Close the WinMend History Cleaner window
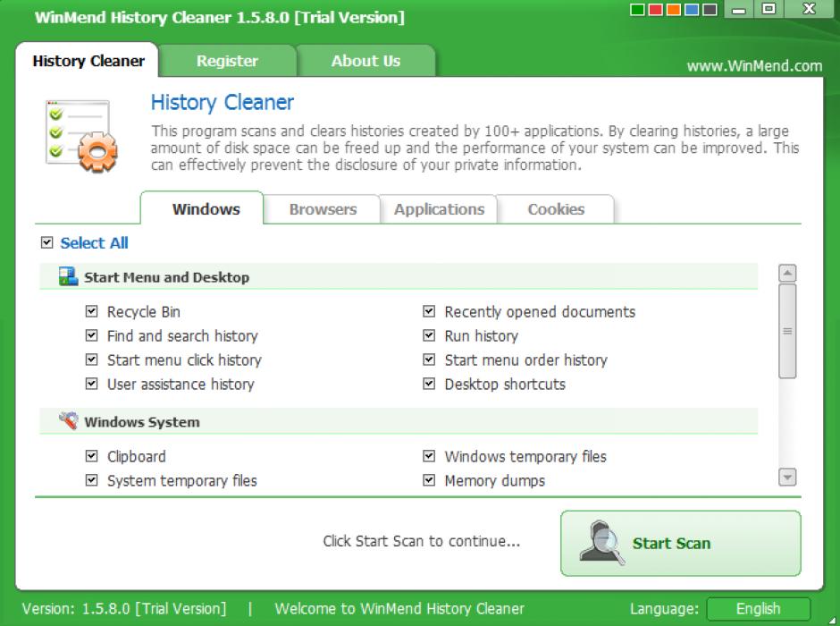Screen dimensions: 840x626 coord(810,9)
